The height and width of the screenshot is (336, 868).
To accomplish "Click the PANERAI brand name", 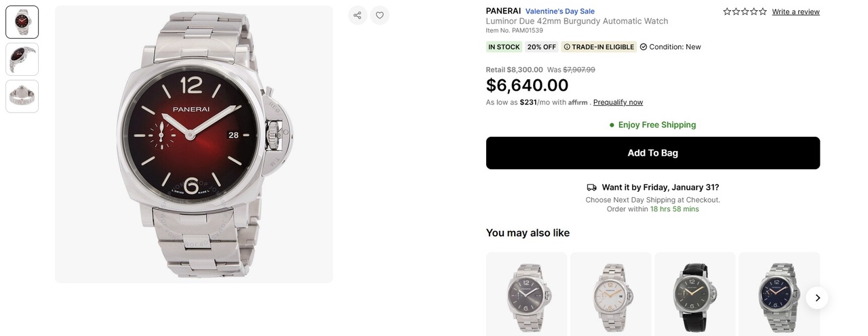I will tap(503, 11).
